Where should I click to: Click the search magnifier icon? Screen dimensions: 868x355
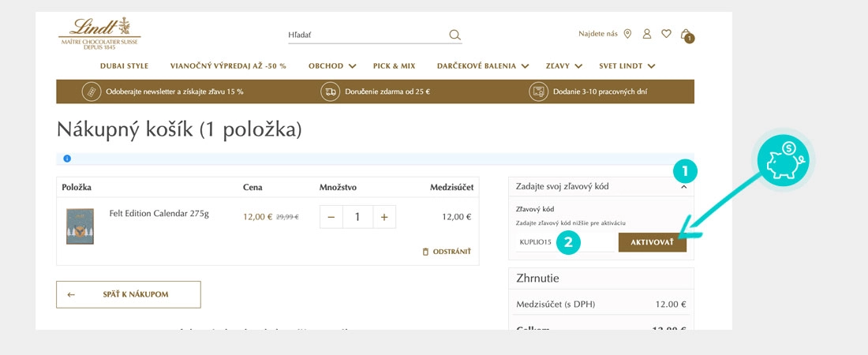(x=454, y=35)
